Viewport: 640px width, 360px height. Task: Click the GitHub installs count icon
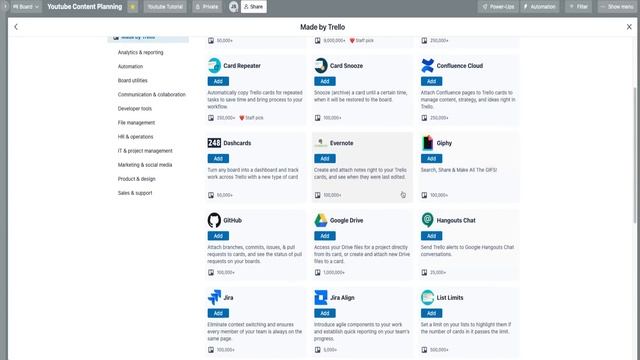click(211, 273)
